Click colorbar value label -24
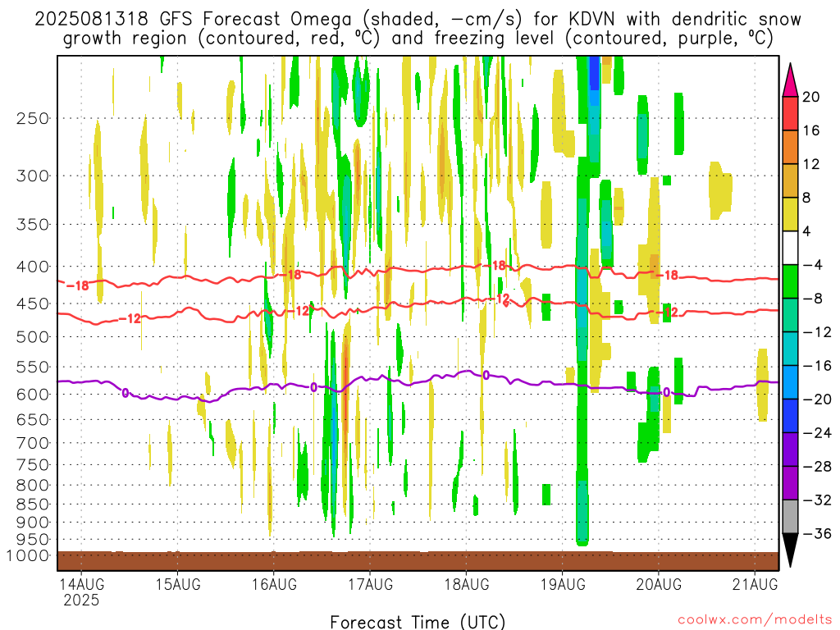 [817, 432]
